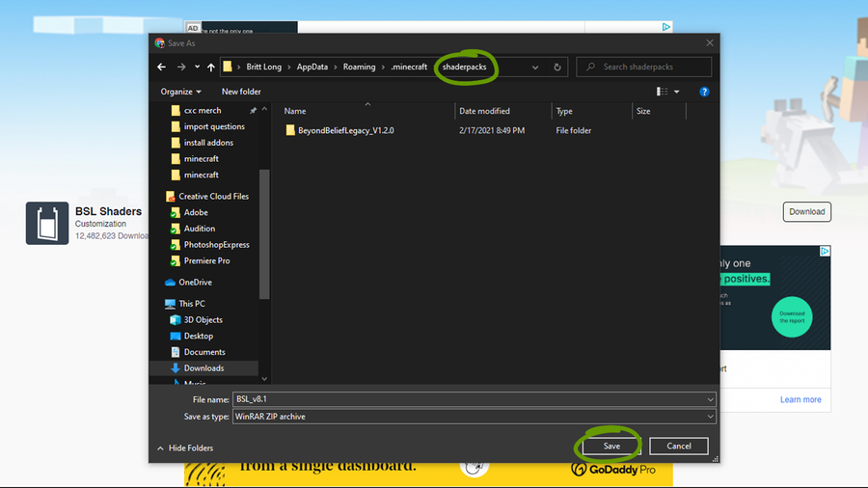Open the Organize menu
The height and width of the screenshot is (488, 868).
[181, 92]
